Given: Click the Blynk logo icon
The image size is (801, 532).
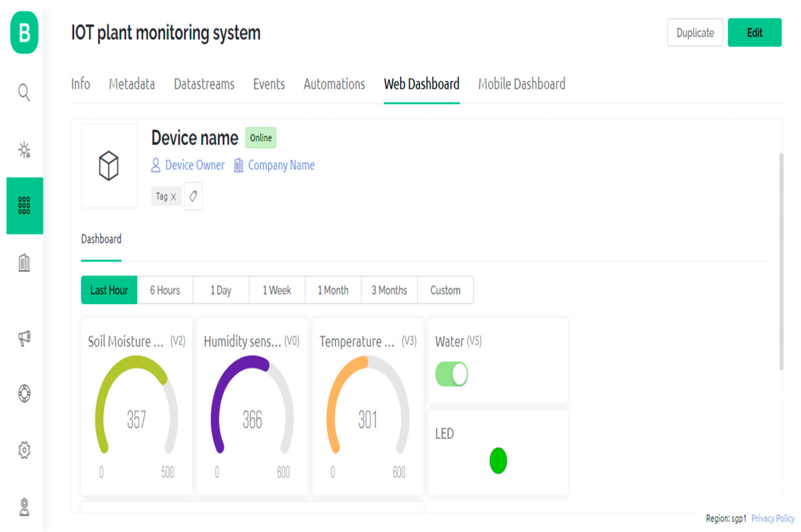Looking at the screenshot, I should tap(24, 33).
